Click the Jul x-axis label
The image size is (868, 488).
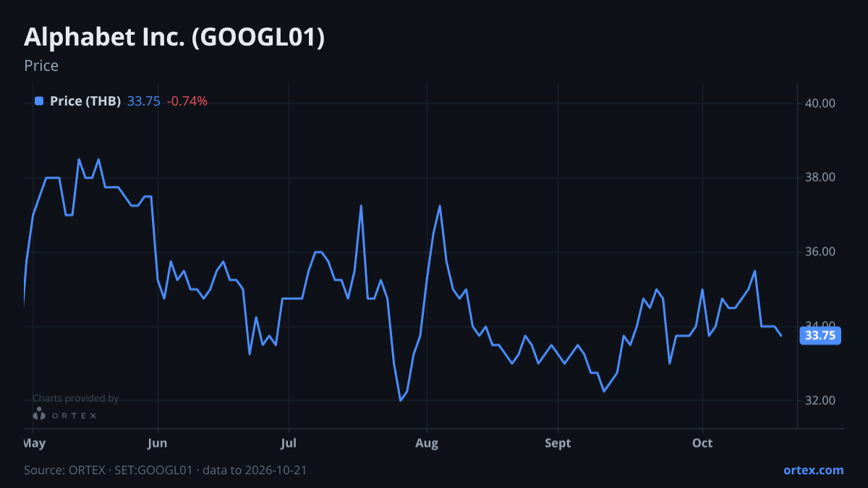pyautogui.click(x=289, y=442)
